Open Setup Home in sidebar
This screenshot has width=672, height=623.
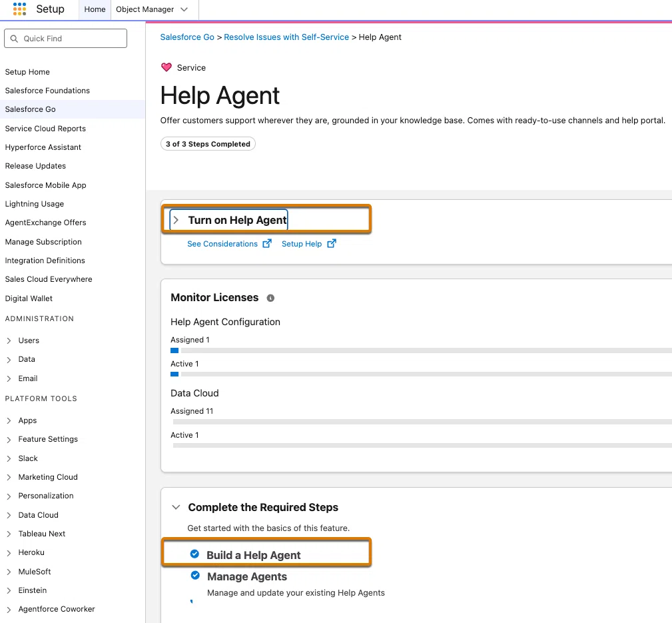[x=27, y=72]
